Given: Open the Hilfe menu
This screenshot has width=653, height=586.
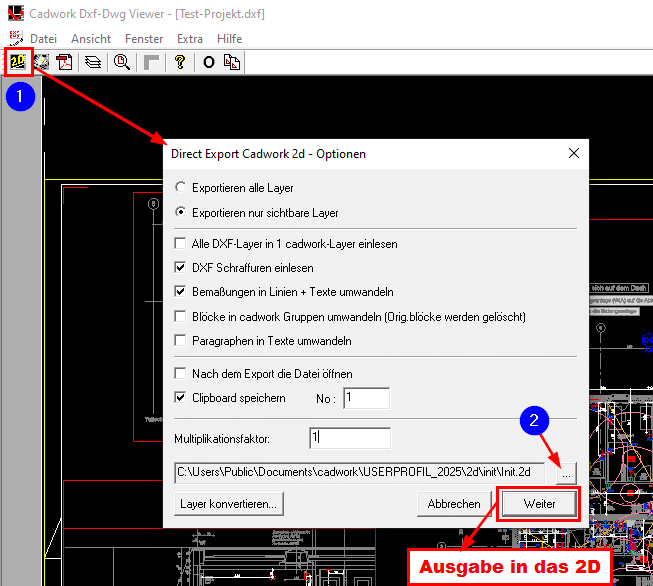Looking at the screenshot, I should [229, 39].
